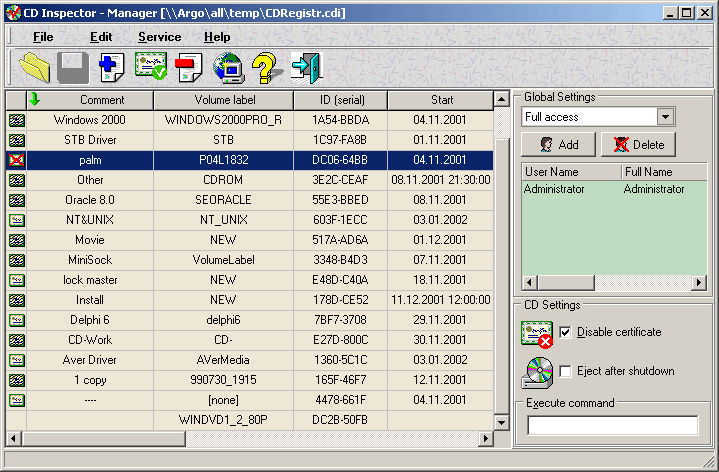This screenshot has width=719, height=472.
Task: Click the certificate icon of the STB Driver row
Action: pos(17,140)
